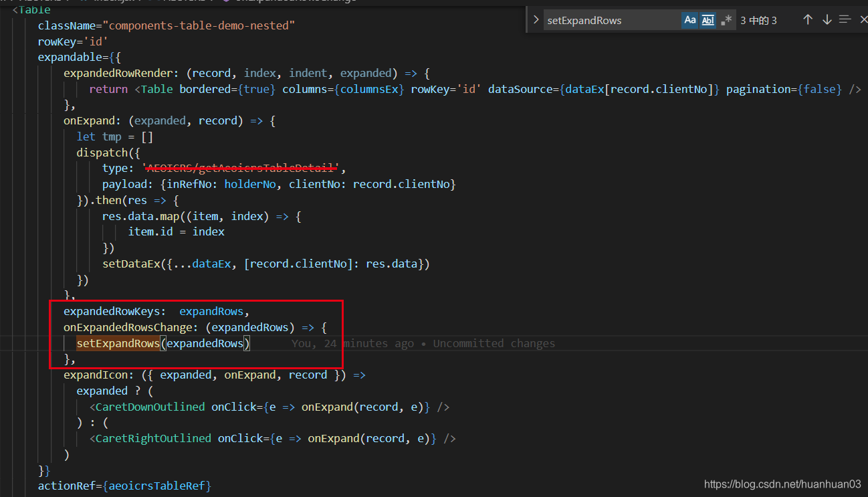Screen dimensions: 868x497
Task: Click actionRef aeoicrsTableRef attribute
Action: pyautogui.click(x=124, y=486)
